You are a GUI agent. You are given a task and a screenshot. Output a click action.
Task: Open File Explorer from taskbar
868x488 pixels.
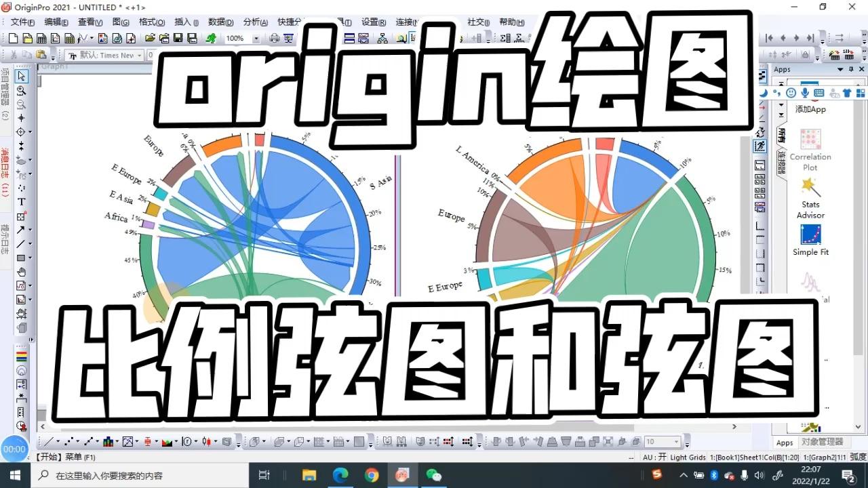(309, 475)
